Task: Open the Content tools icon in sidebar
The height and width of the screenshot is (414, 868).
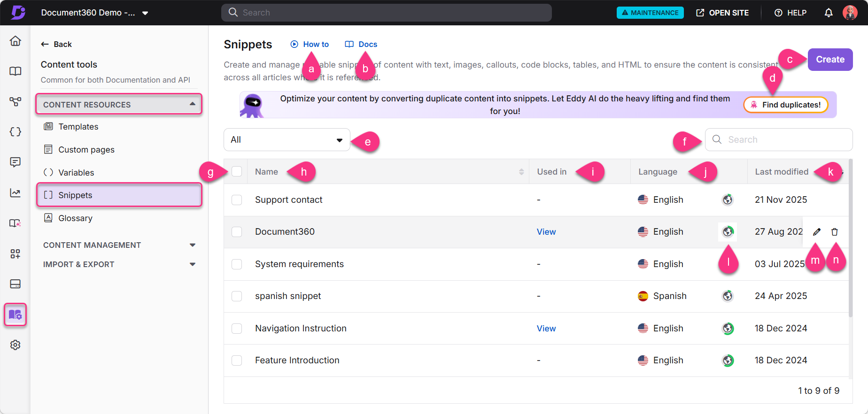Action: 15,314
